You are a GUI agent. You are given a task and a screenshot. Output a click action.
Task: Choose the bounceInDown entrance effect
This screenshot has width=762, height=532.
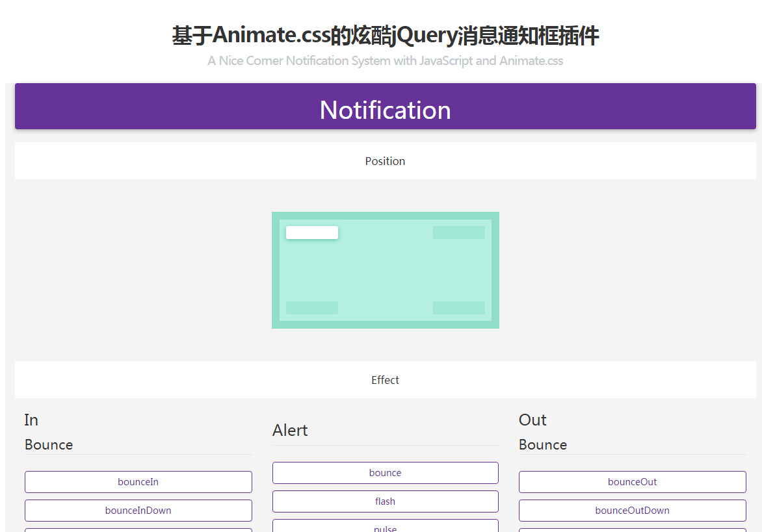pyautogui.click(x=138, y=511)
